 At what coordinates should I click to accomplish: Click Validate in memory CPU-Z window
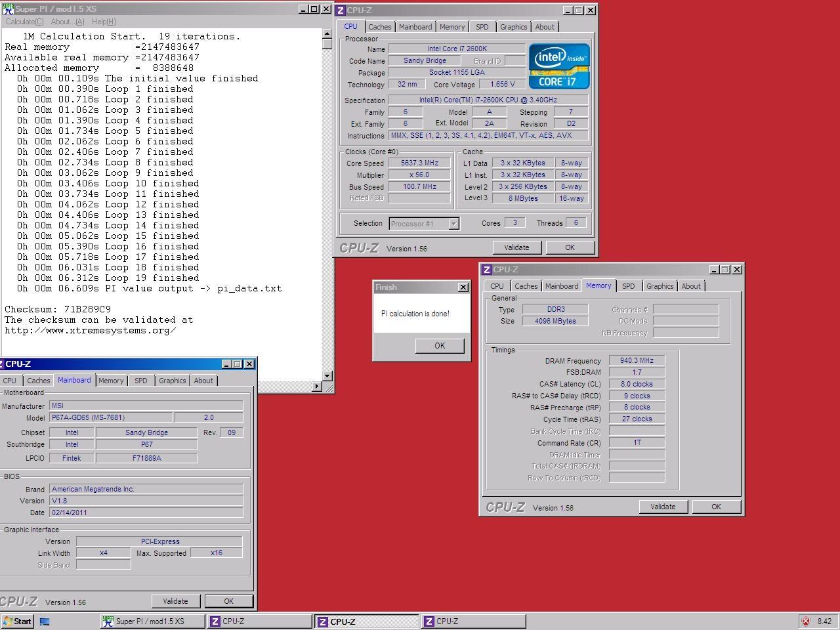tap(663, 507)
